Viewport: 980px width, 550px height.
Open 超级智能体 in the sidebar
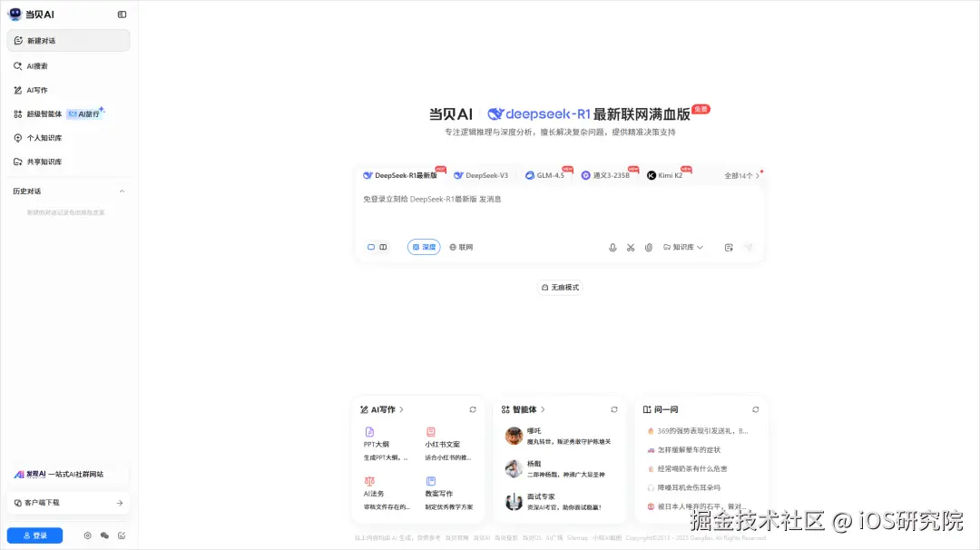40,113
